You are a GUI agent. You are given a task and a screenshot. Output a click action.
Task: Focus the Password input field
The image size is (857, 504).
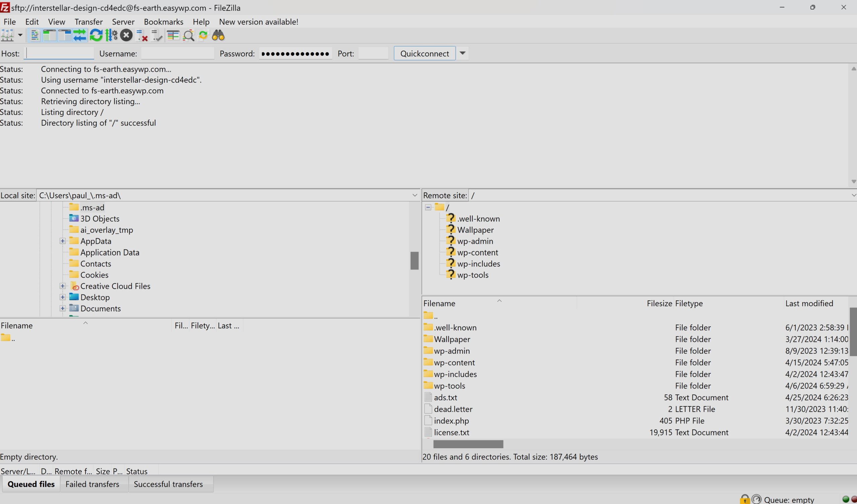pos(295,54)
